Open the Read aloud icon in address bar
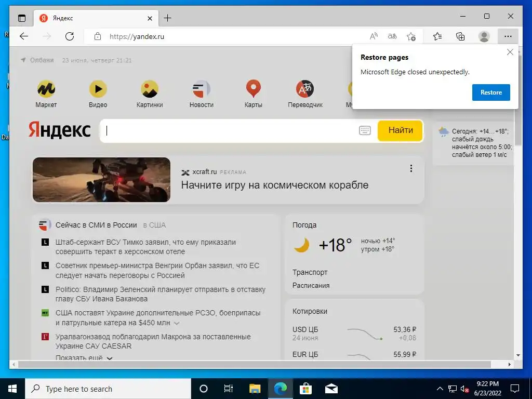The height and width of the screenshot is (399, 532). click(374, 36)
